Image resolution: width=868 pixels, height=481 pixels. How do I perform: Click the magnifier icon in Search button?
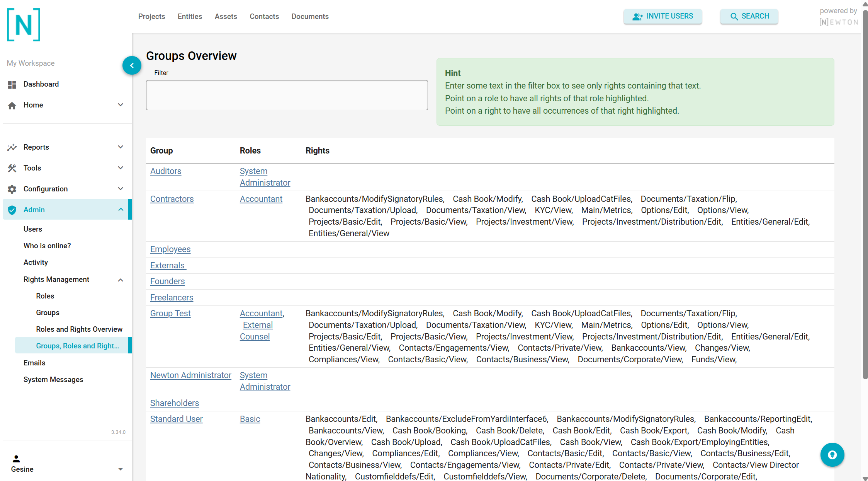click(x=734, y=16)
